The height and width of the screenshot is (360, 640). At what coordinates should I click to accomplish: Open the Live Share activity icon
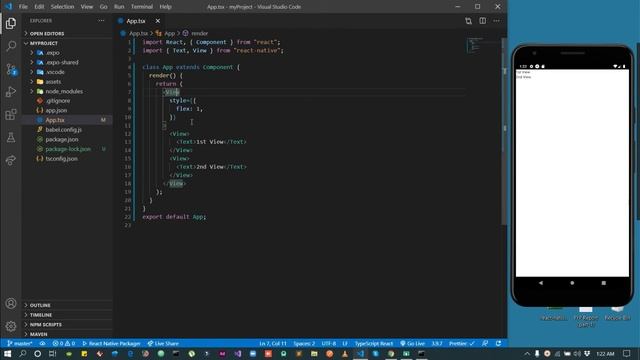coord(11,160)
